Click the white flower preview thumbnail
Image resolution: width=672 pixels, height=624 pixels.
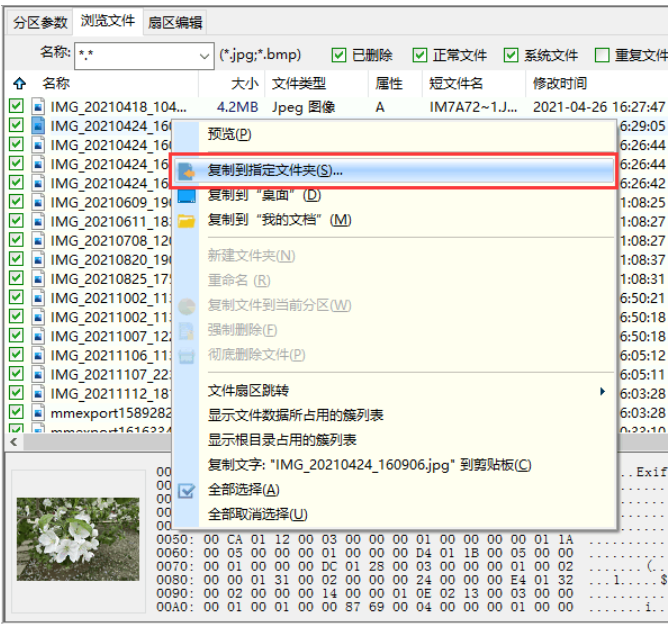79,539
